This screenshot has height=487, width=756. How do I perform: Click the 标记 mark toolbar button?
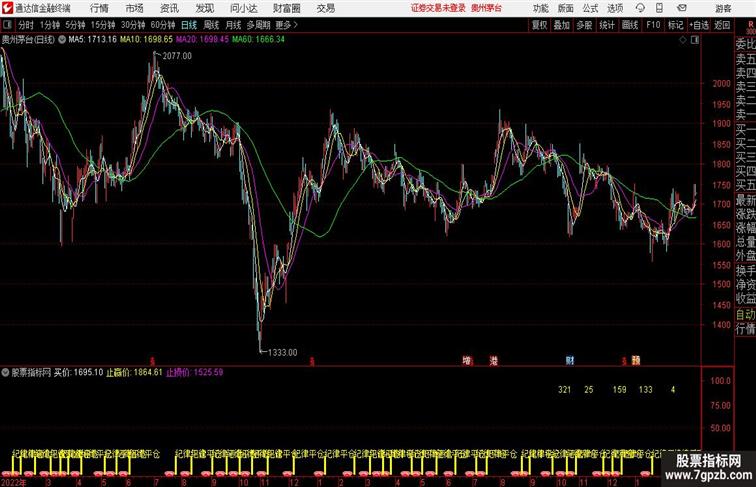click(x=675, y=25)
